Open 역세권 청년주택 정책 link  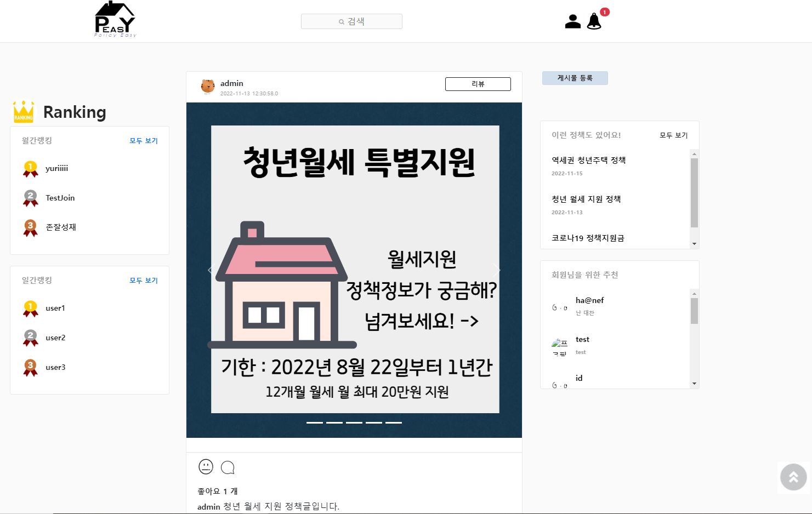click(x=589, y=160)
